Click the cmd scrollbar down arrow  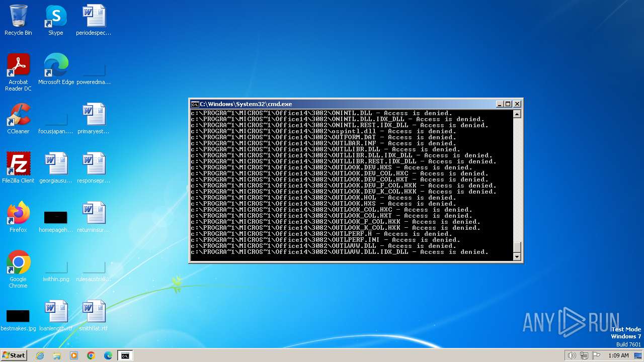[517, 257]
